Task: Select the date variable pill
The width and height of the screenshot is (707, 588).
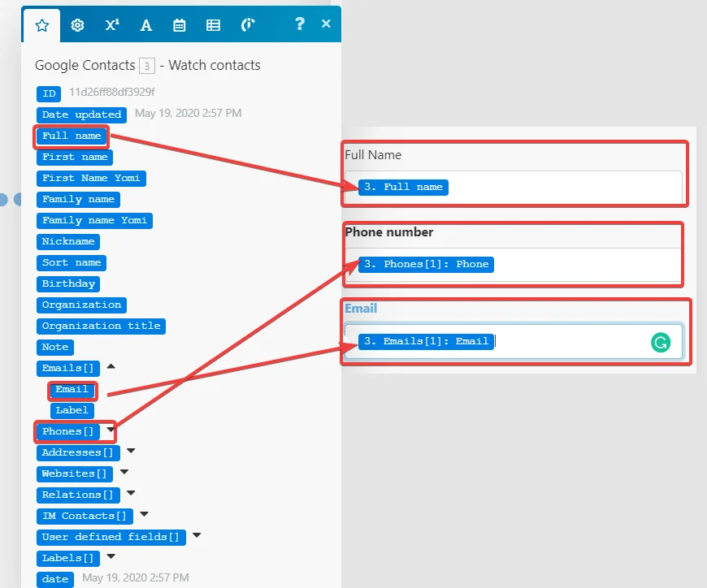Action: pyautogui.click(x=55, y=580)
